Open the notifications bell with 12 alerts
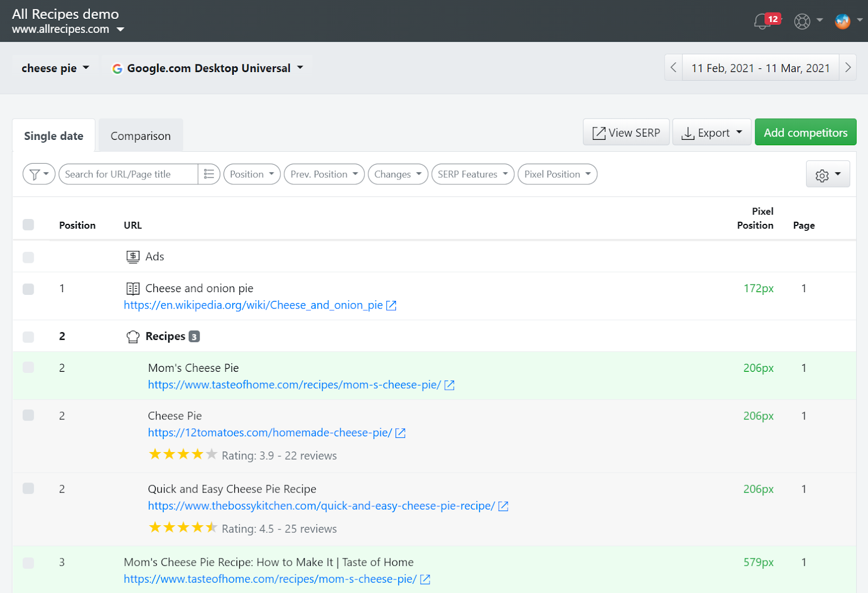The height and width of the screenshot is (593, 868). (x=762, y=21)
